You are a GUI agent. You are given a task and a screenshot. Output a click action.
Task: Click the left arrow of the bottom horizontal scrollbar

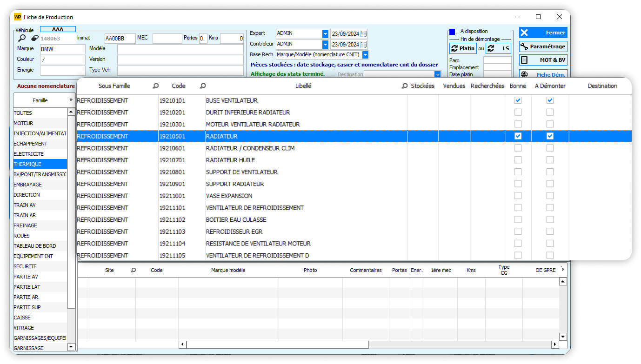click(x=183, y=344)
